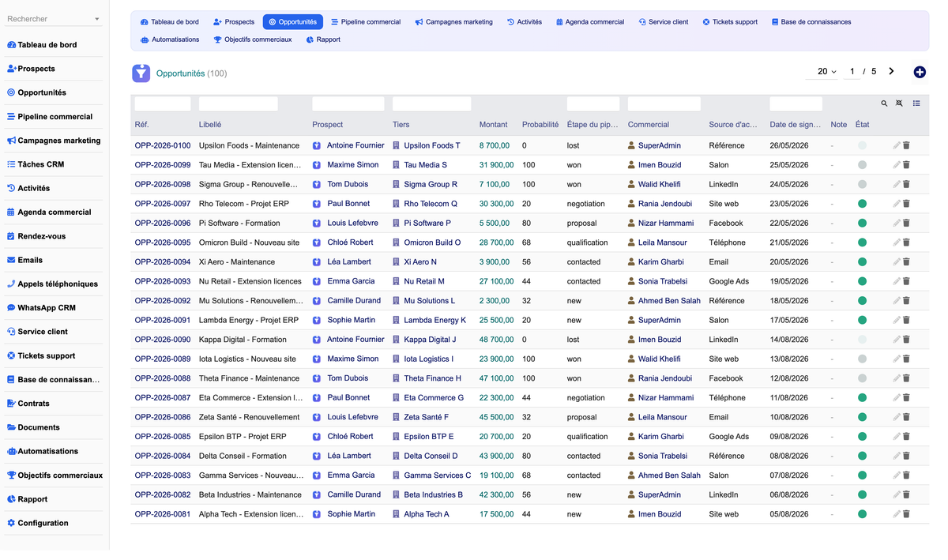This screenshot has height=560, width=948.
Task: Click prospect icon beside Emma Garcia in OPP-2026-0093
Action: [x=317, y=281]
